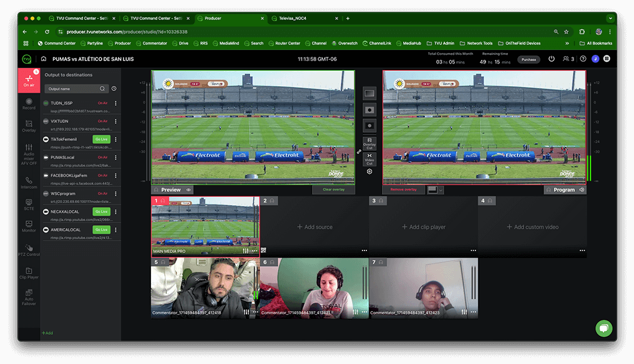Open the Monitor panel

[x=29, y=226]
